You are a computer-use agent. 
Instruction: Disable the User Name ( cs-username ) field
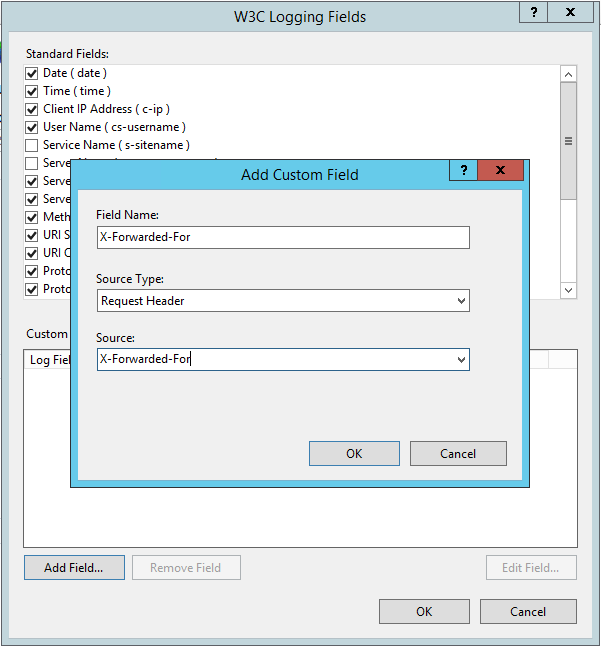click(x=32, y=127)
